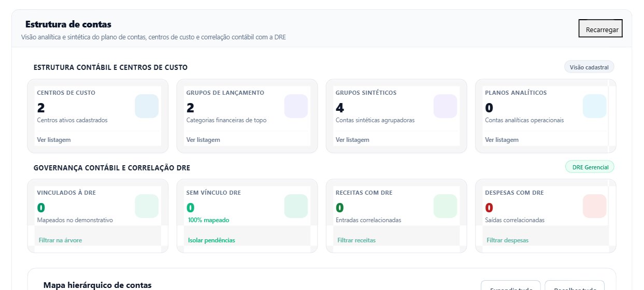Image resolution: width=644 pixels, height=290 pixels.
Task: Click the Centros de Custo card icon
Action: pyautogui.click(x=147, y=106)
